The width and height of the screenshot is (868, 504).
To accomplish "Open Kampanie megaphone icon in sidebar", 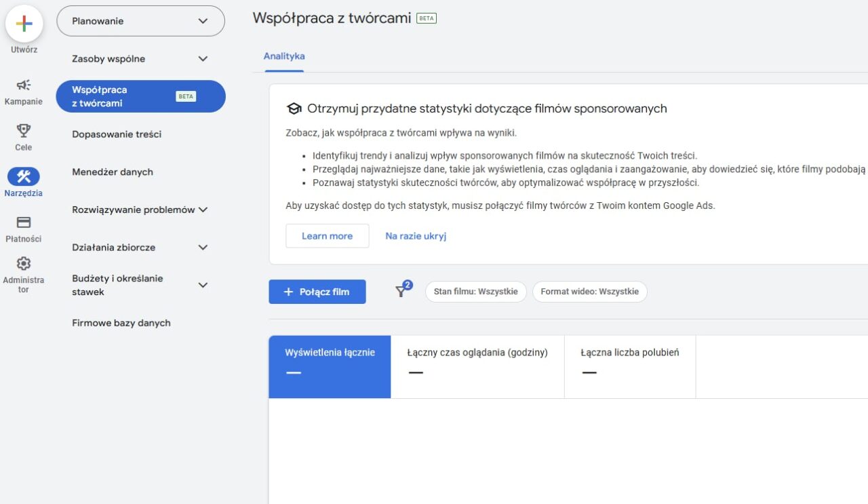I will 24,85.
